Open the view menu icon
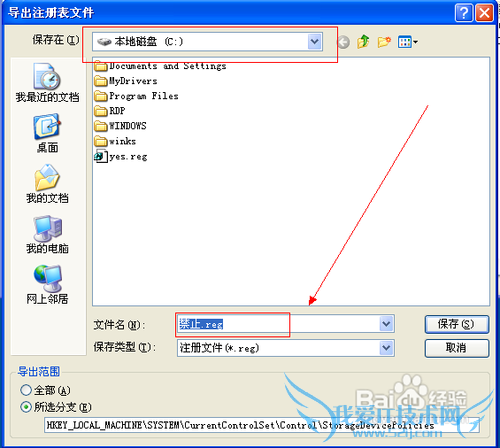Viewport: 500px width, 448px height. 407,42
